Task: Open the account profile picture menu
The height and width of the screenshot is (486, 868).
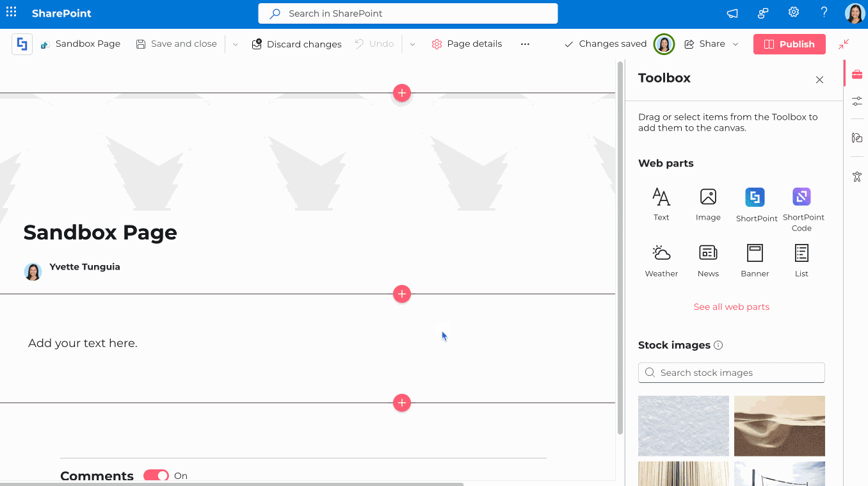Action: (x=855, y=13)
